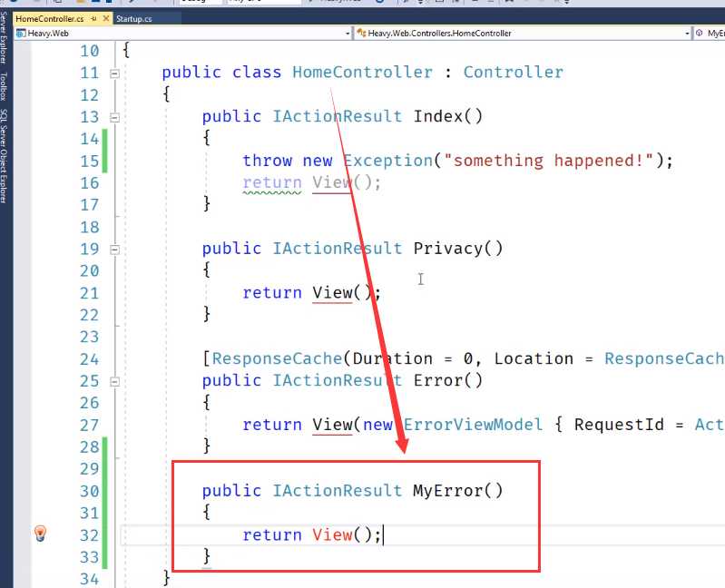Collapse the HomeController class at line 11
The height and width of the screenshot is (588, 725).
(114, 73)
